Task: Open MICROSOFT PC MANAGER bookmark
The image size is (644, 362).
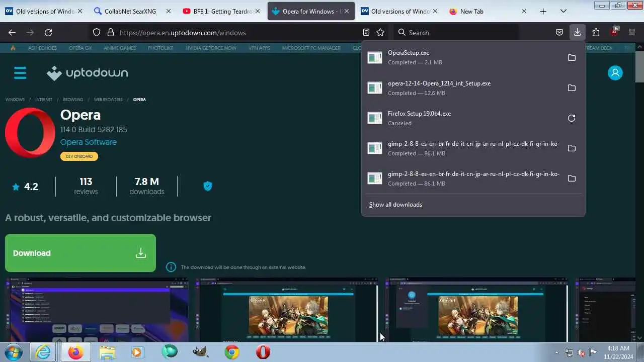Action: [311, 48]
